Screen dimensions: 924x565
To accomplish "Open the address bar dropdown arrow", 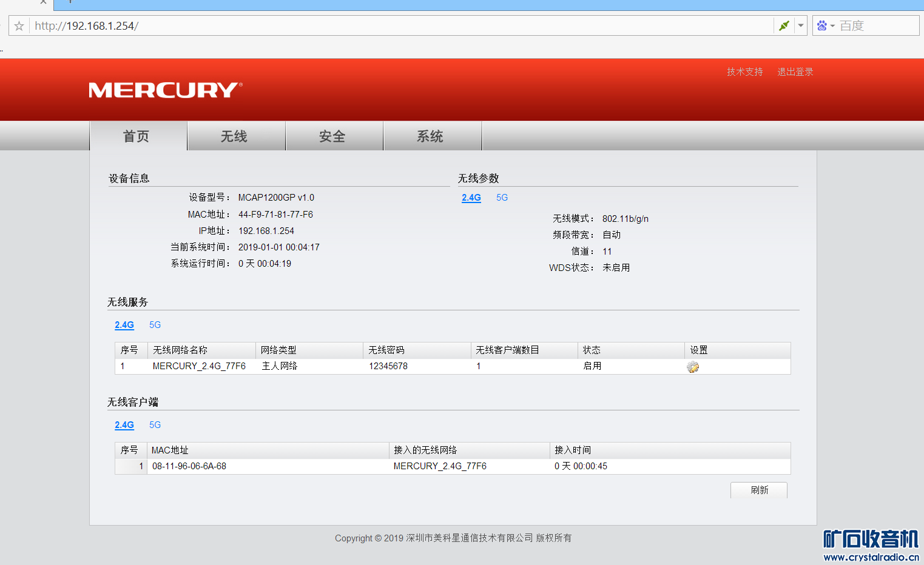I will click(x=801, y=25).
